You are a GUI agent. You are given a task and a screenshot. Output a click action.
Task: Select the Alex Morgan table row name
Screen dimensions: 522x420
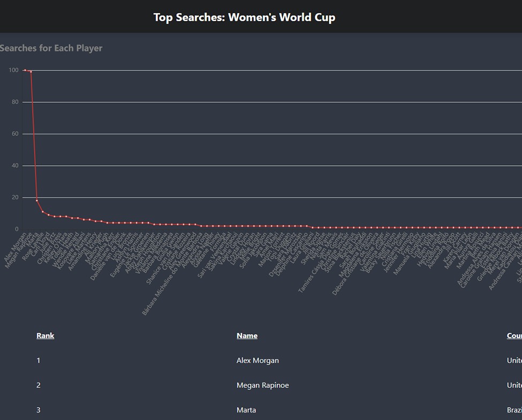click(258, 361)
